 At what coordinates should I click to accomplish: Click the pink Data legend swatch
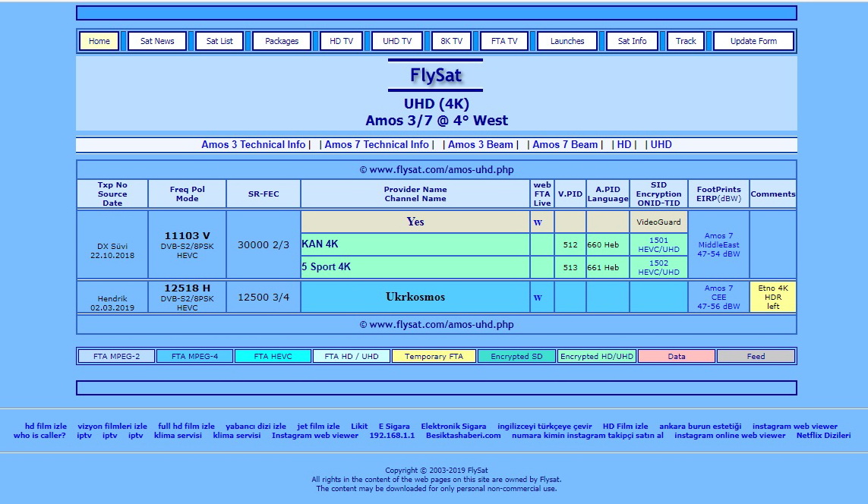(x=677, y=356)
